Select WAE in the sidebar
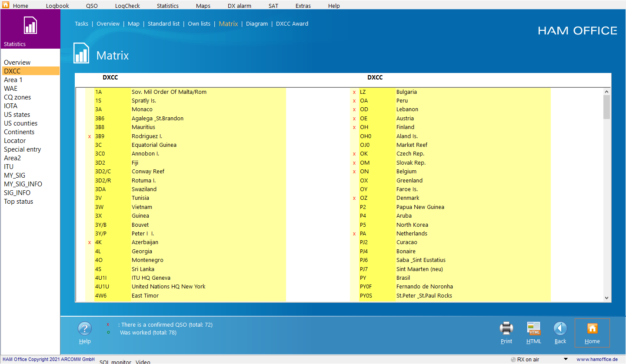The height and width of the screenshot is (364, 626). point(11,89)
